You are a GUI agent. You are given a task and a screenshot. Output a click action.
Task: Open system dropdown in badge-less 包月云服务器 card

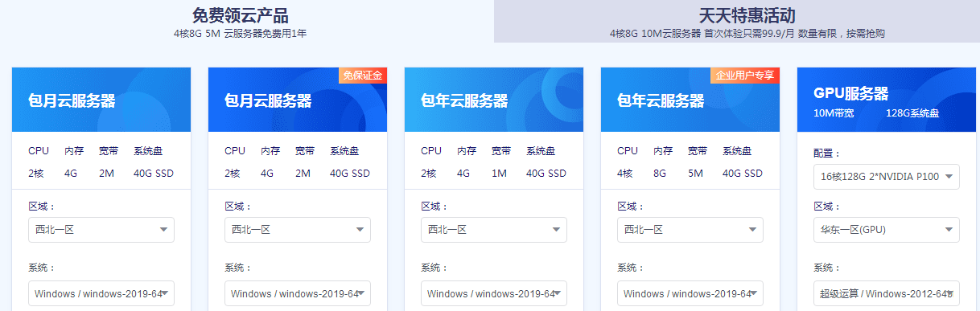pyautogui.click(x=101, y=293)
